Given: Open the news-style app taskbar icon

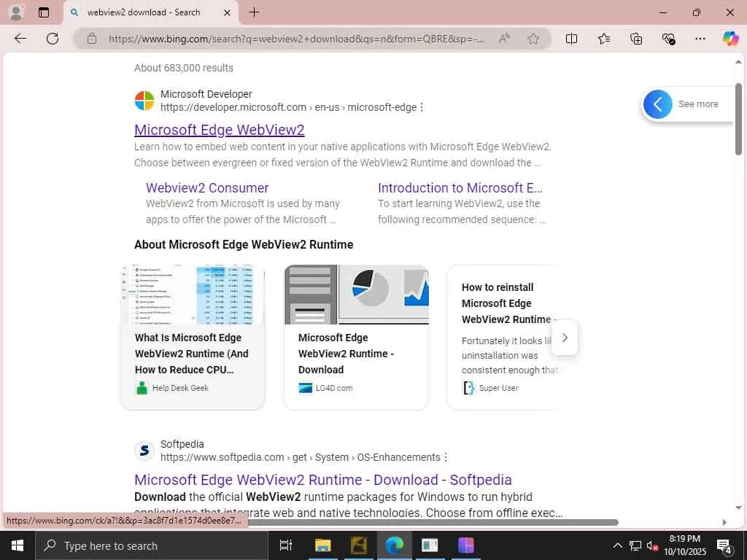Looking at the screenshot, I should pyautogui.click(x=430, y=545).
